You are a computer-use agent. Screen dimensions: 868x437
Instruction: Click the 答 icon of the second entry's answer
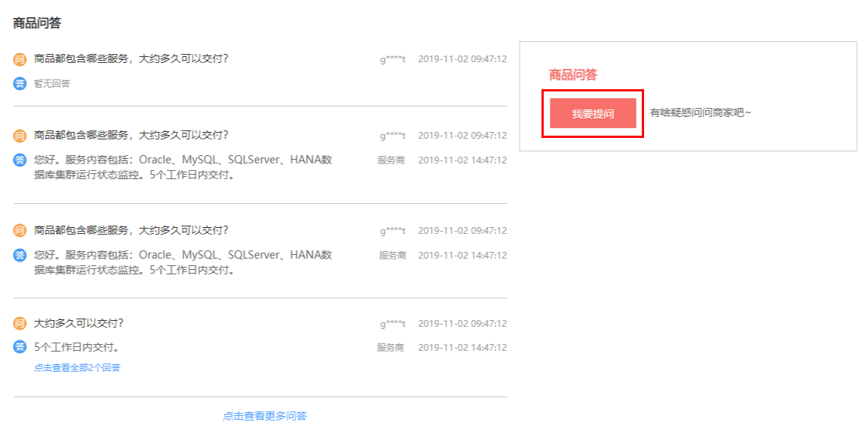tap(20, 160)
